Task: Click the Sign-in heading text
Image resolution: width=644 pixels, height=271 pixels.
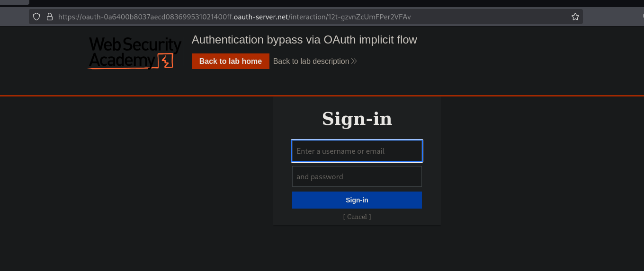Action: click(357, 118)
